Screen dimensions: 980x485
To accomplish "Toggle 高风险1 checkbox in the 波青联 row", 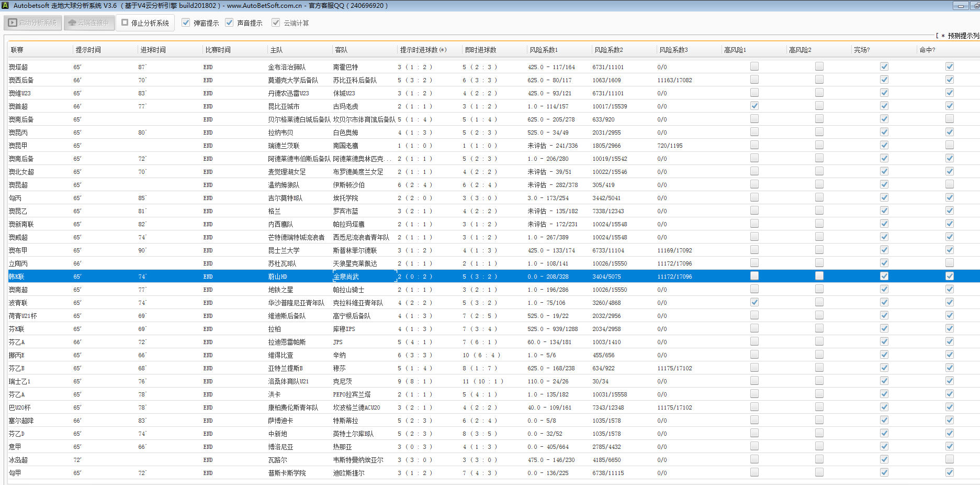I will coord(754,302).
